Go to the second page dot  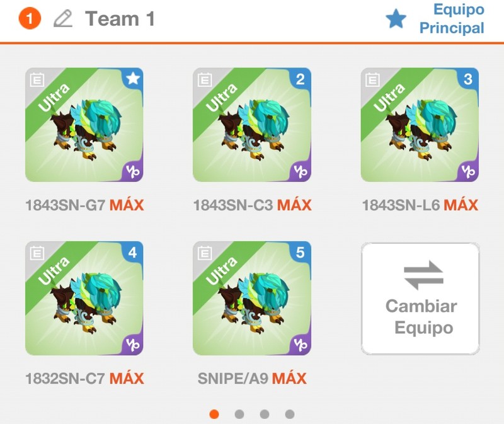[x=239, y=414]
